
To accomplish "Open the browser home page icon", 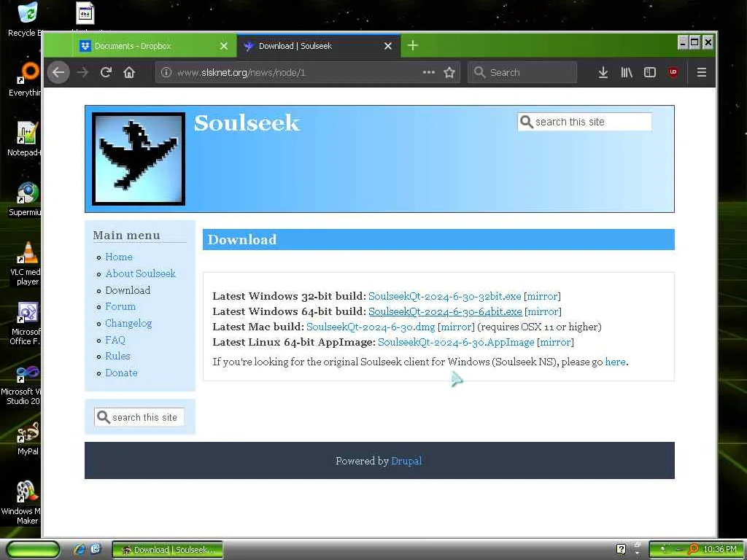I will point(129,72).
